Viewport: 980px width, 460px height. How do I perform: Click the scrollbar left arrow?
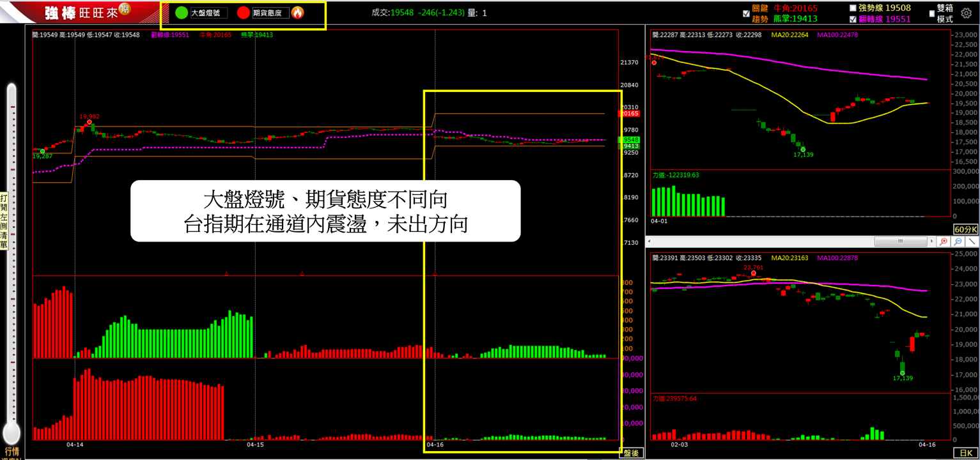click(650, 242)
